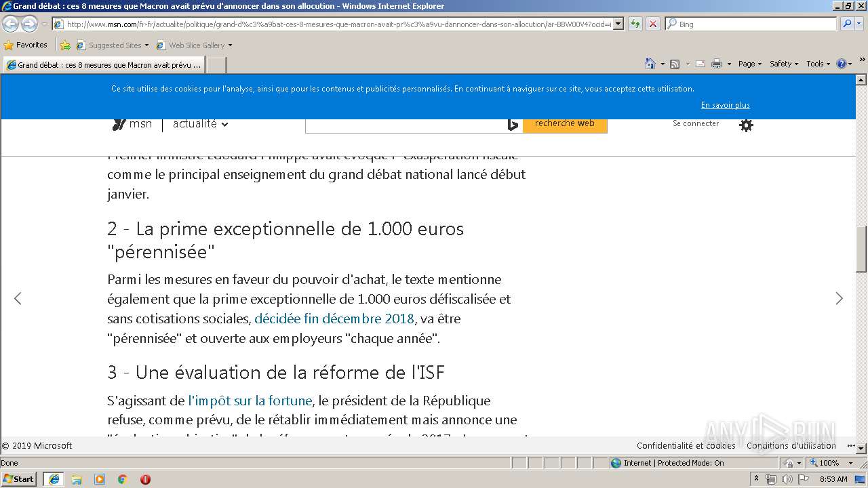This screenshot has height=488, width=868.
Task: Go to the previous article arrow
Action: tap(18, 298)
